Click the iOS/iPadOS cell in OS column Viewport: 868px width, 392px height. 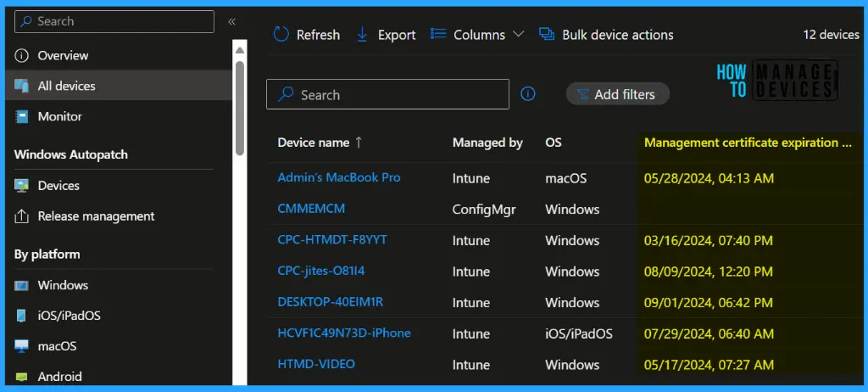point(578,333)
